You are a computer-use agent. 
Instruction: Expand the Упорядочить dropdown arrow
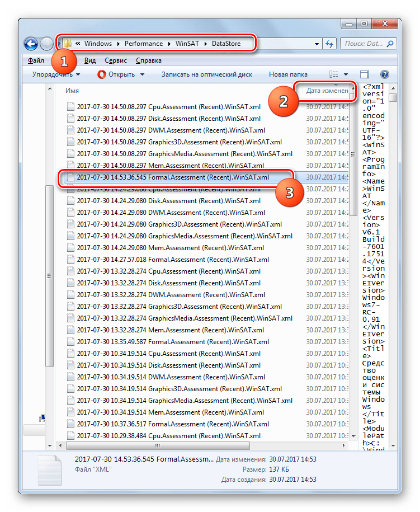(78, 74)
